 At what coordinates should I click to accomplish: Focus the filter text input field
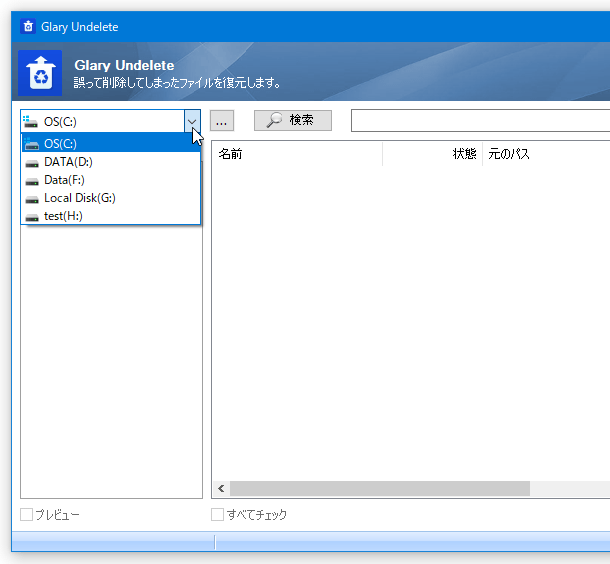pos(480,121)
